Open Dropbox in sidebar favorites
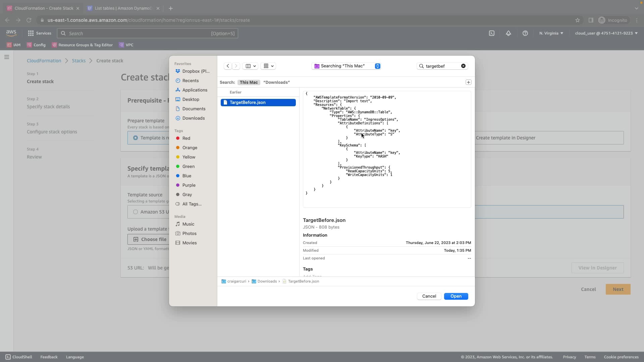 point(196,71)
